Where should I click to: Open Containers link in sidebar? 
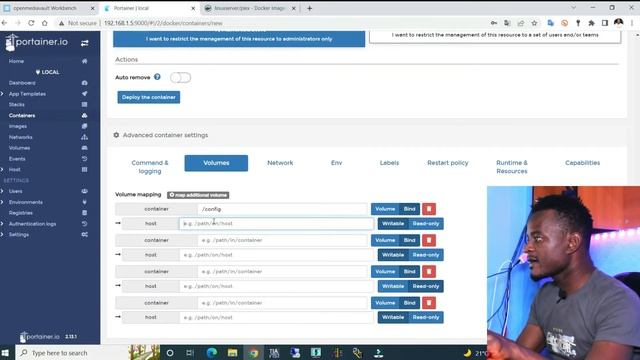point(22,116)
